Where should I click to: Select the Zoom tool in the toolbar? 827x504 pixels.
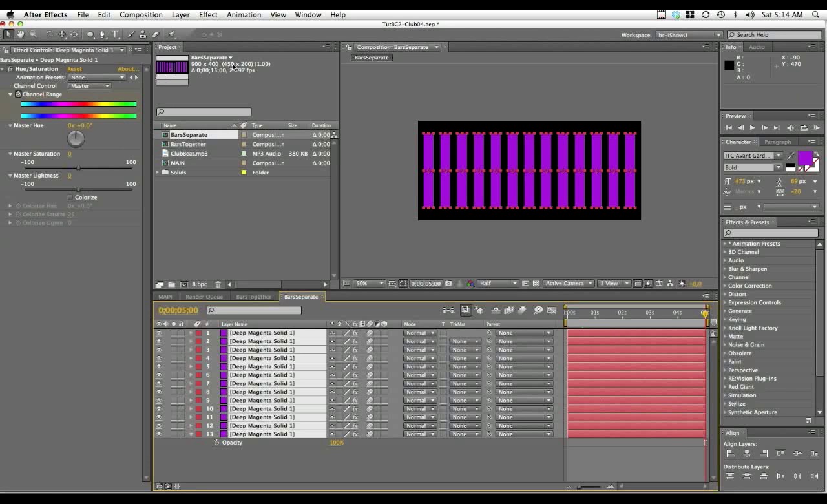(33, 34)
